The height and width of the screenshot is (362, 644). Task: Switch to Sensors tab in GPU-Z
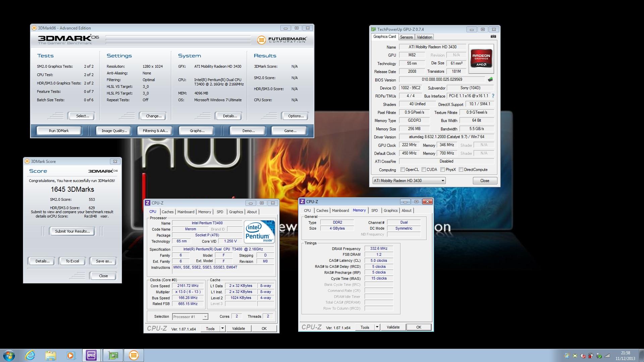pyautogui.click(x=406, y=37)
